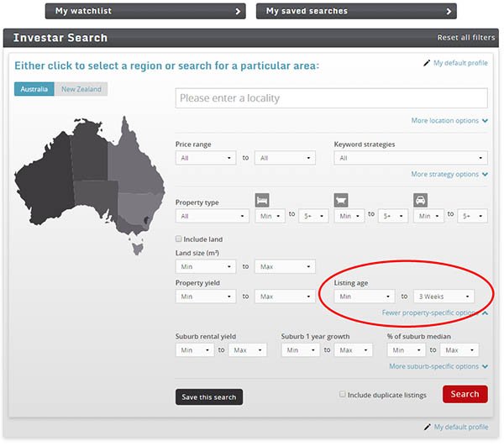Open Suburb 1 year growth Max dropdown
The height and width of the screenshot is (446, 504).
354,350
